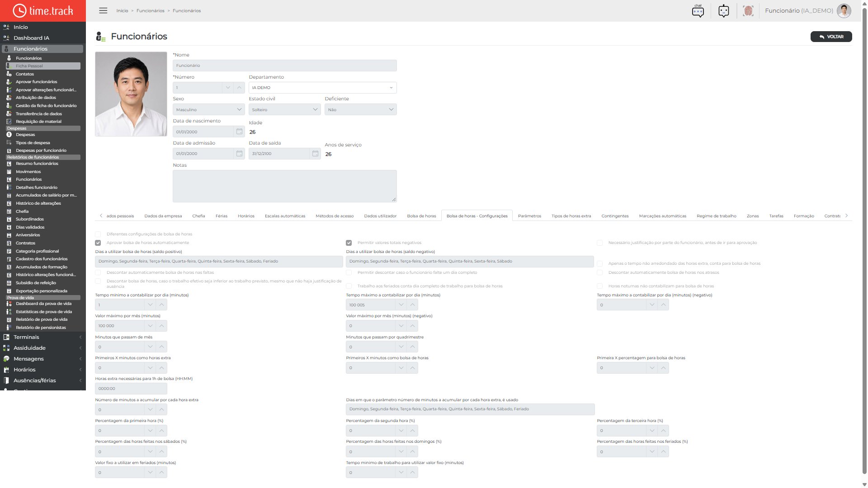This screenshot has height=488, width=868.
Task: Click the Dashboard IA sidebar icon
Action: pos(6,38)
